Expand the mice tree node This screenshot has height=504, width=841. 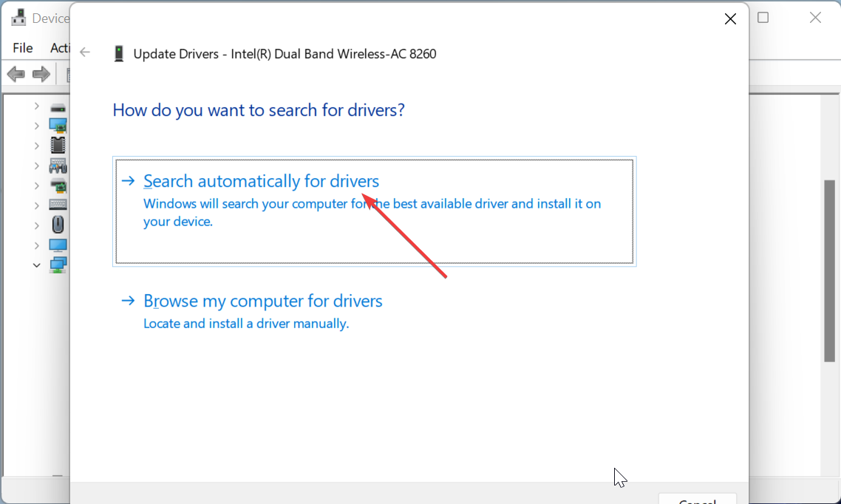click(x=36, y=225)
